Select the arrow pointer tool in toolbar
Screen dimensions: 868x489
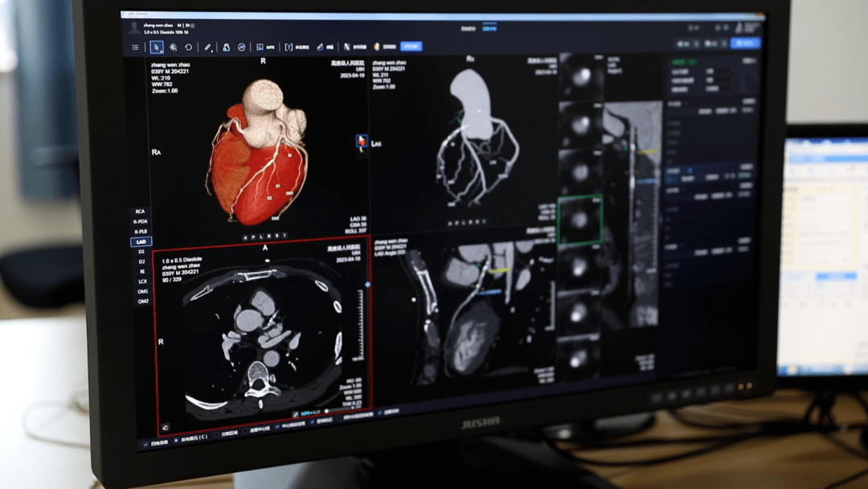pyautogui.click(x=157, y=47)
